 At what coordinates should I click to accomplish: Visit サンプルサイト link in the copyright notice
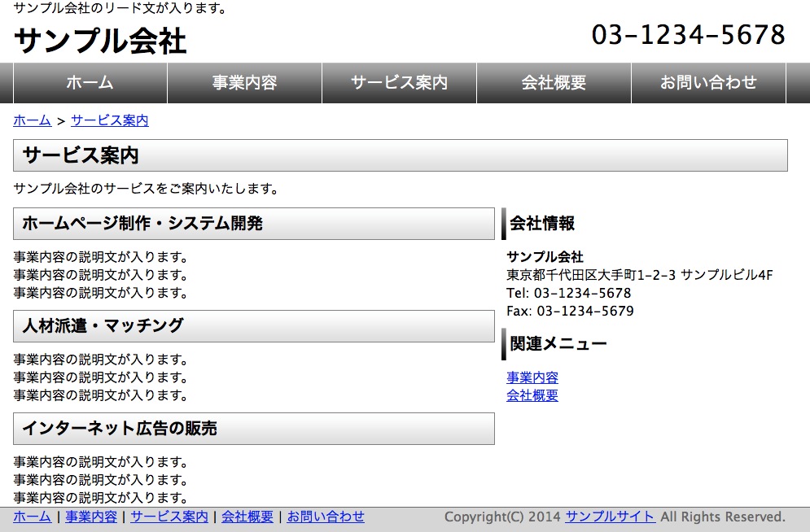pyautogui.click(x=610, y=517)
